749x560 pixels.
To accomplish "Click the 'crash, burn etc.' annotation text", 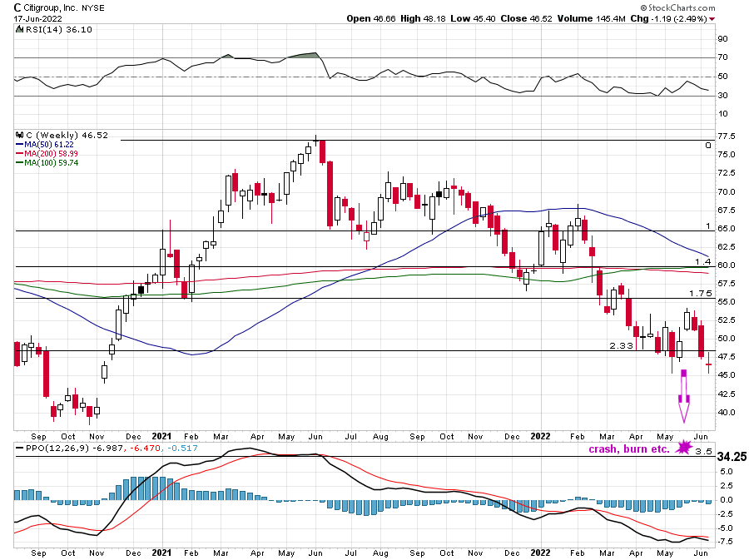I will pyautogui.click(x=629, y=448).
